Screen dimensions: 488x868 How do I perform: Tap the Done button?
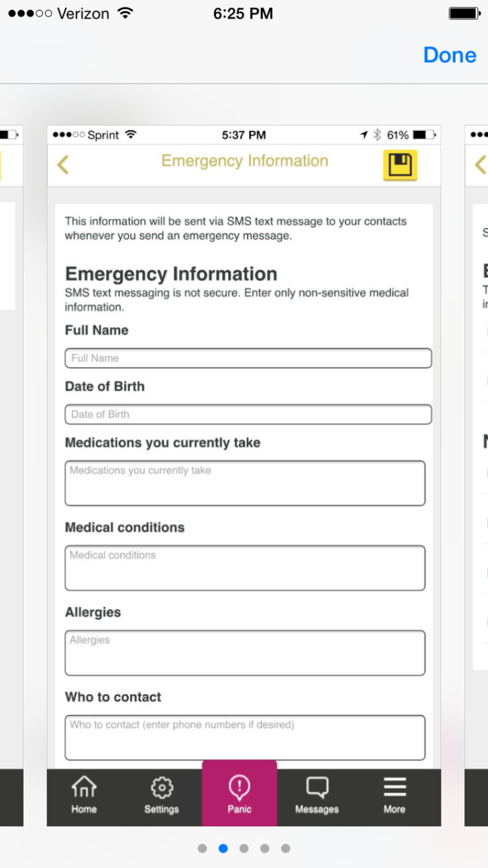[x=449, y=55]
